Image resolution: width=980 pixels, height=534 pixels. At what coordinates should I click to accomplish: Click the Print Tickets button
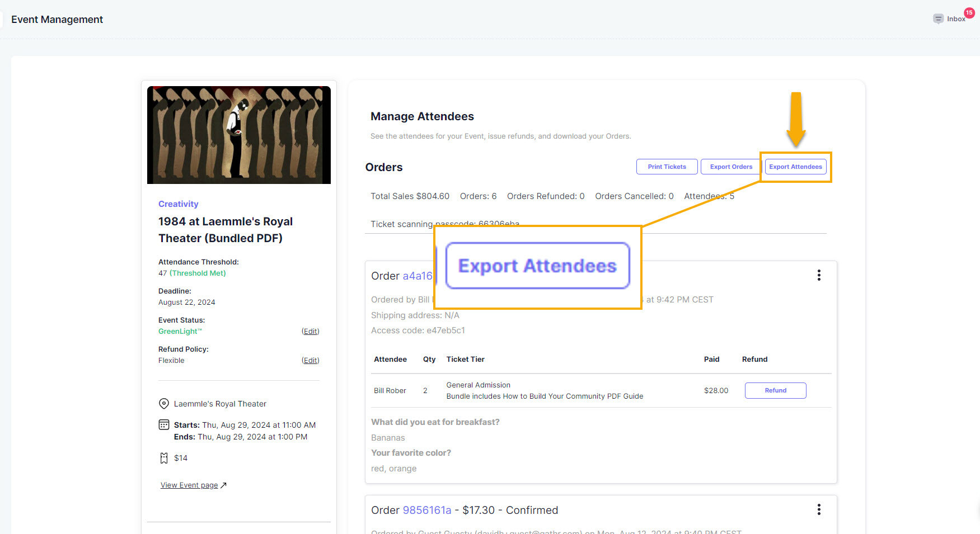667,167
